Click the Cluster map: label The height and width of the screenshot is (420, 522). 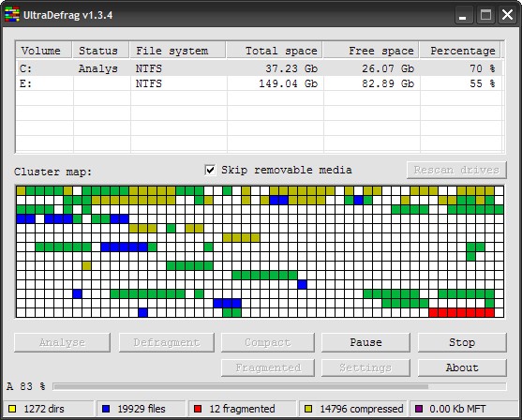point(52,172)
